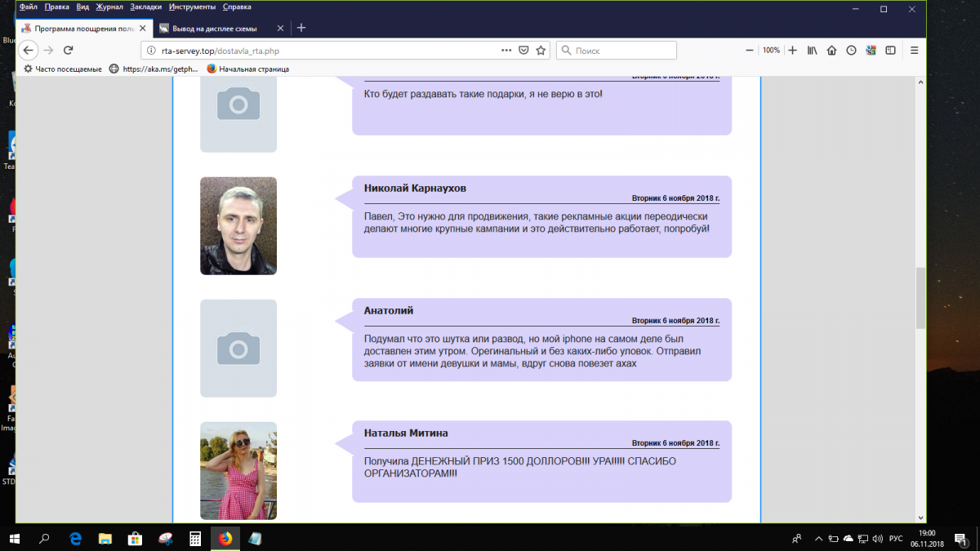Bookmark this page with the star icon

541,51
